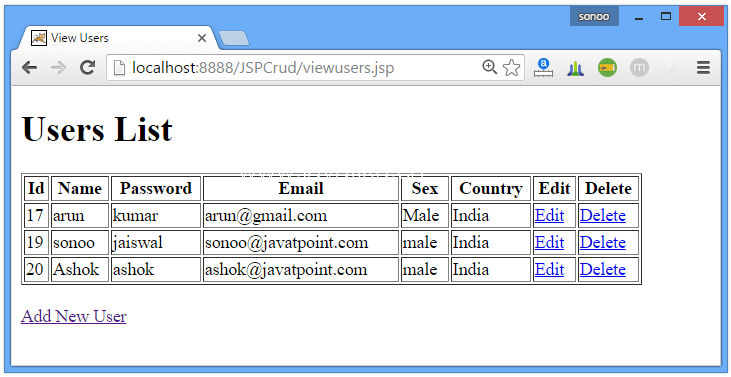Click the Password column header
731x377 pixels.
coord(156,188)
